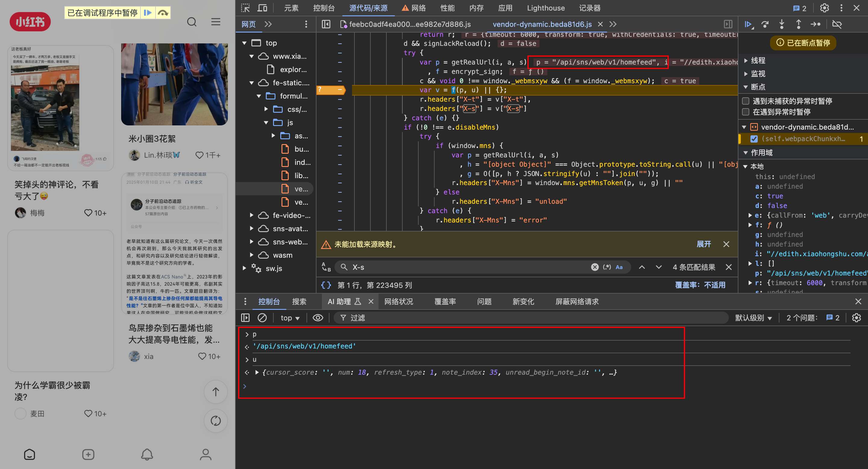Open the 网络状况 drawer tab
The width and height of the screenshot is (868, 469).
coord(399,301)
